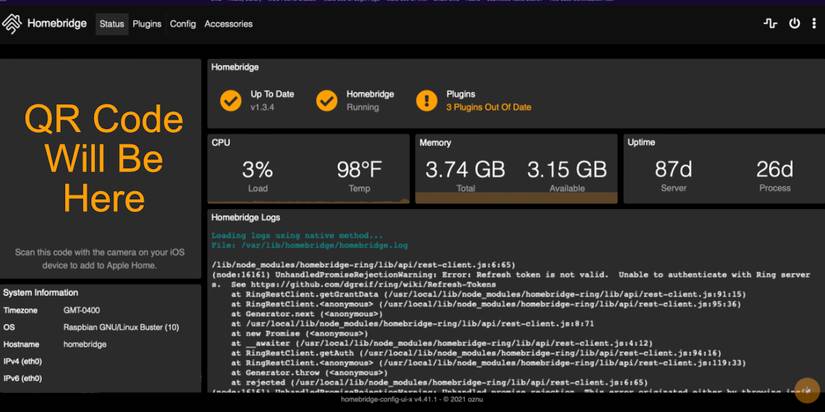Open the three-dot options menu
The height and width of the screenshot is (412, 825).
(x=814, y=24)
